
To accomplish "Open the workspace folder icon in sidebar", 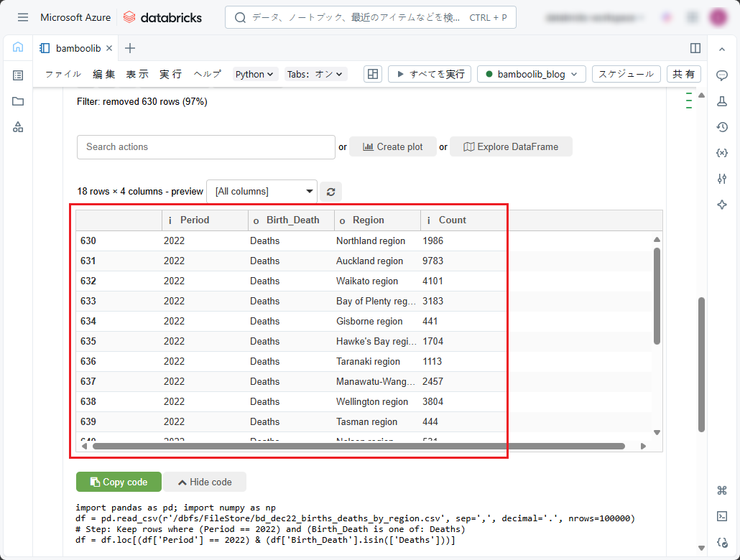I will (18, 101).
